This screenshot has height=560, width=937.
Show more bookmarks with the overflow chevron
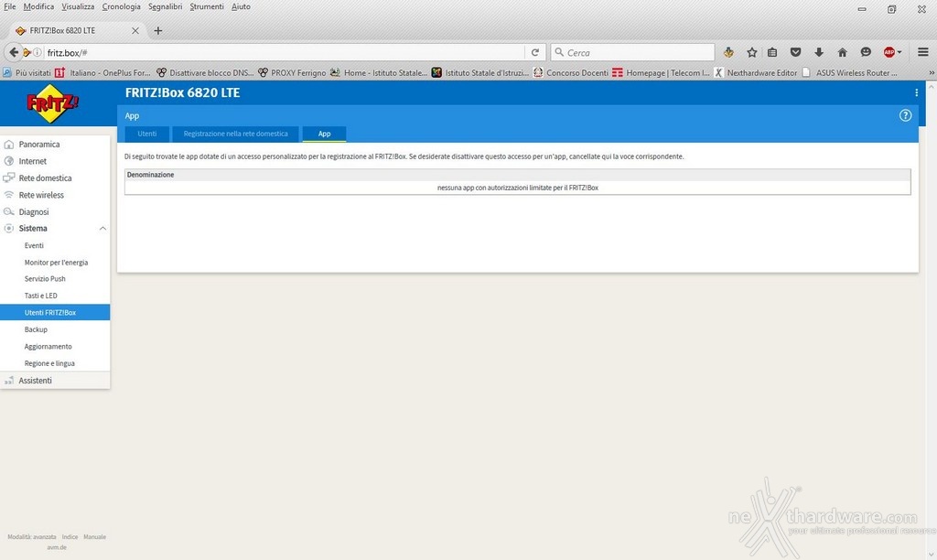(931, 73)
